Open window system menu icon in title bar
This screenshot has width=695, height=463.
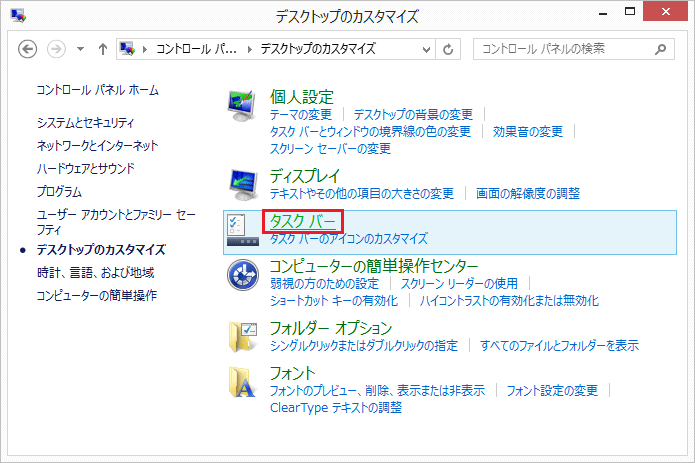18,16
